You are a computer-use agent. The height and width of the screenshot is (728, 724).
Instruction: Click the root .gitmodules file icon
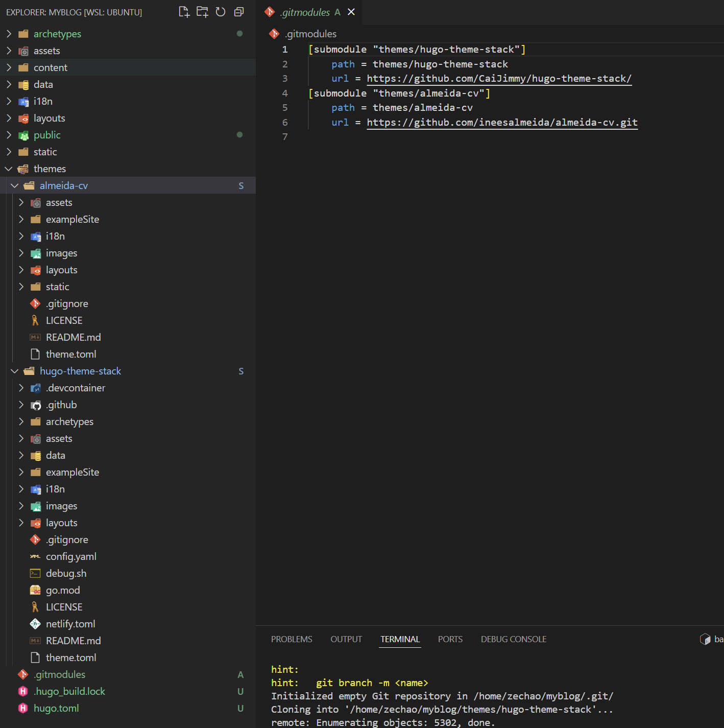pyautogui.click(x=23, y=674)
